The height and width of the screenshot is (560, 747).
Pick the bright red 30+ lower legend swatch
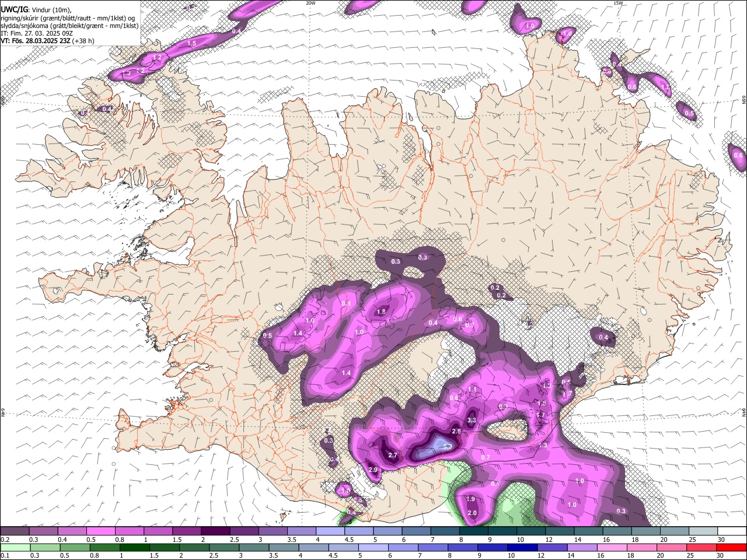[731, 547]
